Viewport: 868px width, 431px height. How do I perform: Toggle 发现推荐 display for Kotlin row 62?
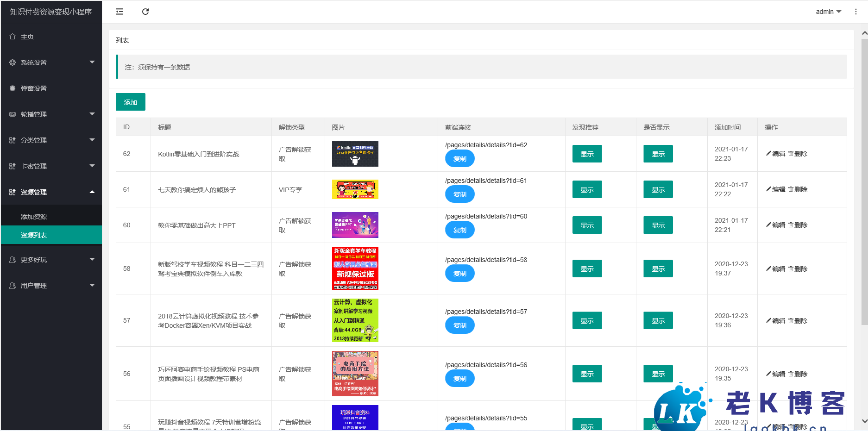point(587,154)
